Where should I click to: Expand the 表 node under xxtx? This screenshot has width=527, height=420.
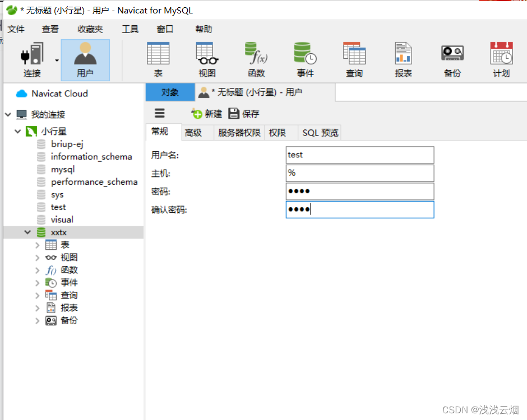38,245
